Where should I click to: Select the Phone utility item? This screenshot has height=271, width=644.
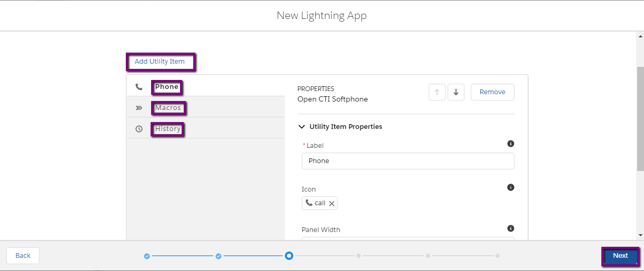[x=206, y=86]
